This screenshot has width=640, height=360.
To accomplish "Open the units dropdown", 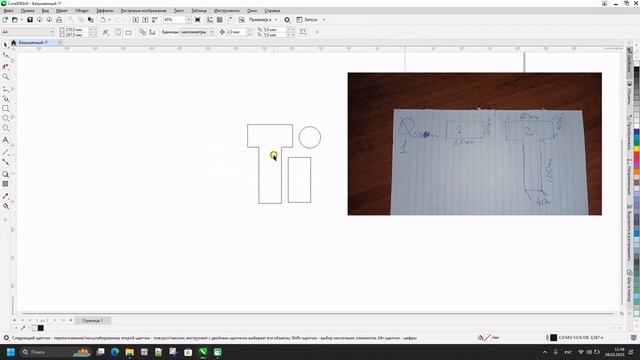I will [211, 32].
